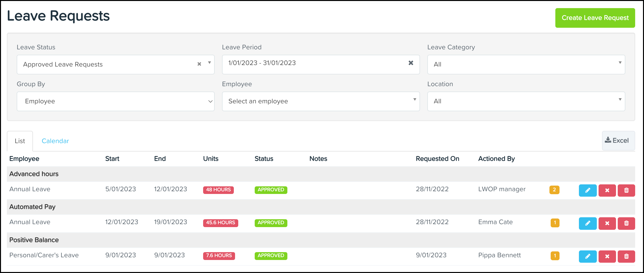The height and width of the screenshot is (273, 644).
Task: Edit Pippa Bennett's approved leave
Action: pos(588,256)
